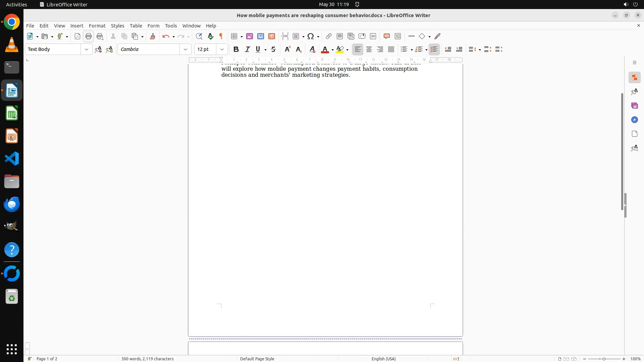644x362 pixels.
Task: Toggle formatting marks display
Action: 221,37
